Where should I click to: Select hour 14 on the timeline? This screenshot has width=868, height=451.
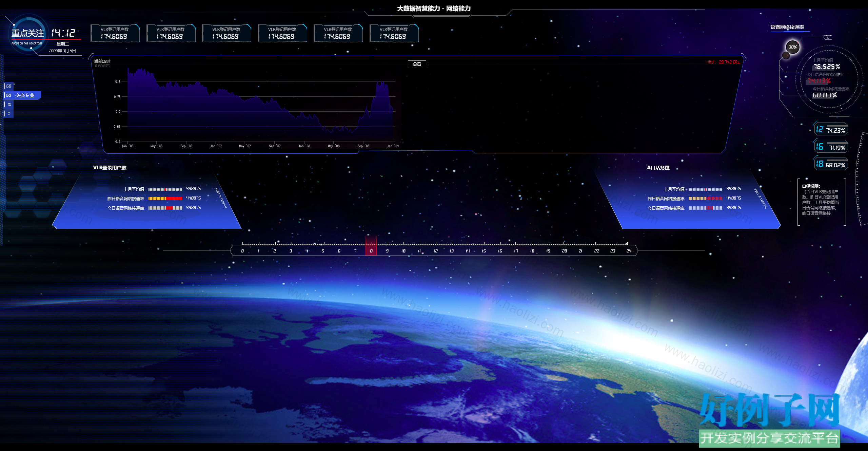point(468,251)
